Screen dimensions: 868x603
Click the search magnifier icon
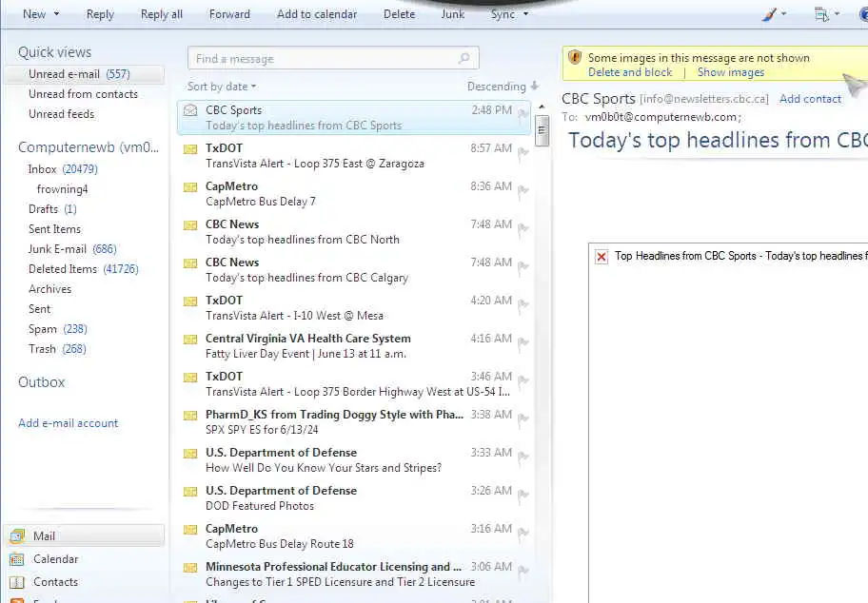464,58
